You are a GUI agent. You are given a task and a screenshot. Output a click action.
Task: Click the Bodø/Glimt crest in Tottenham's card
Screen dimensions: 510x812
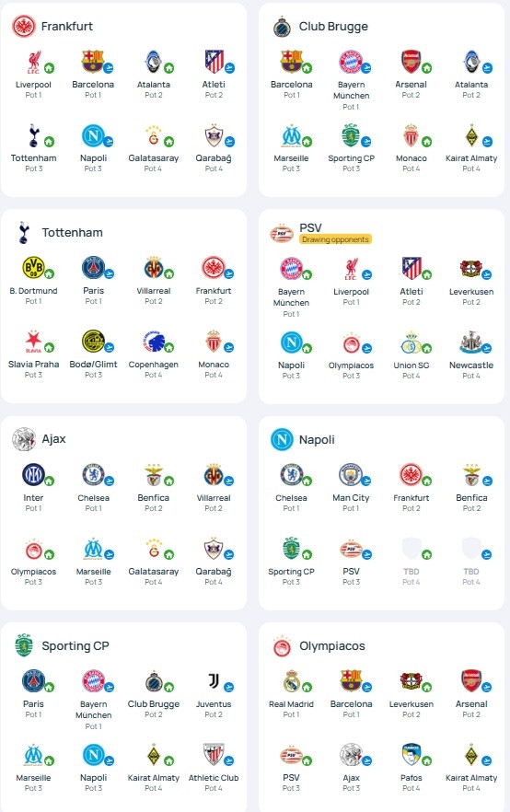(x=93, y=342)
